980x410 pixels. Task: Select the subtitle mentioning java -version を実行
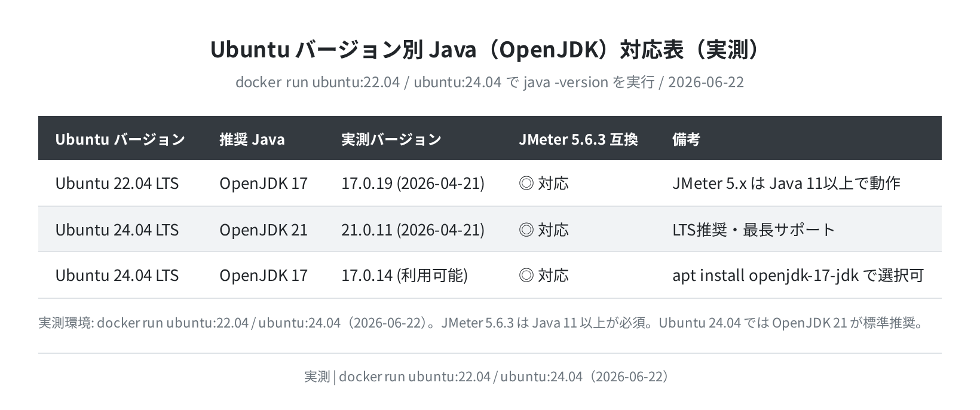(x=489, y=82)
